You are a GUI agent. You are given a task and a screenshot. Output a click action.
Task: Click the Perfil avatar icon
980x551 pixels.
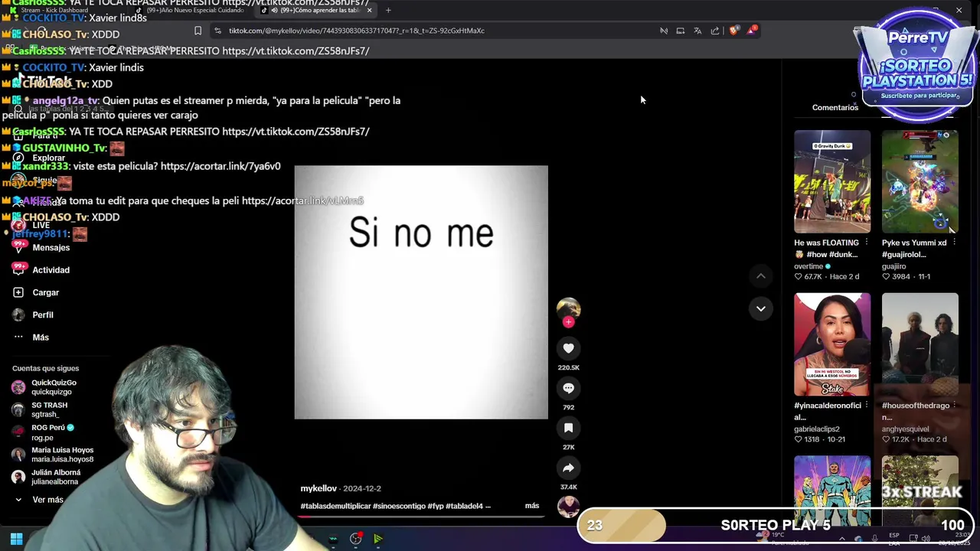pyautogui.click(x=18, y=315)
